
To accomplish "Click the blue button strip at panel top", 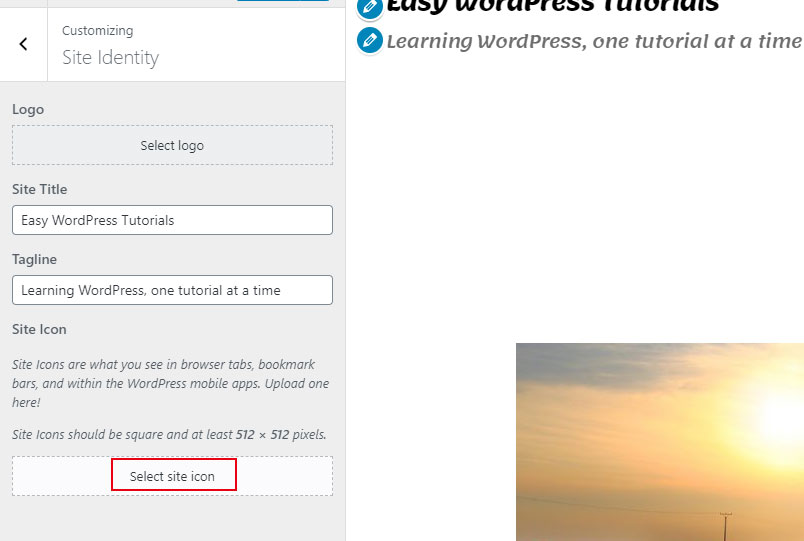I will click(283, 1).
